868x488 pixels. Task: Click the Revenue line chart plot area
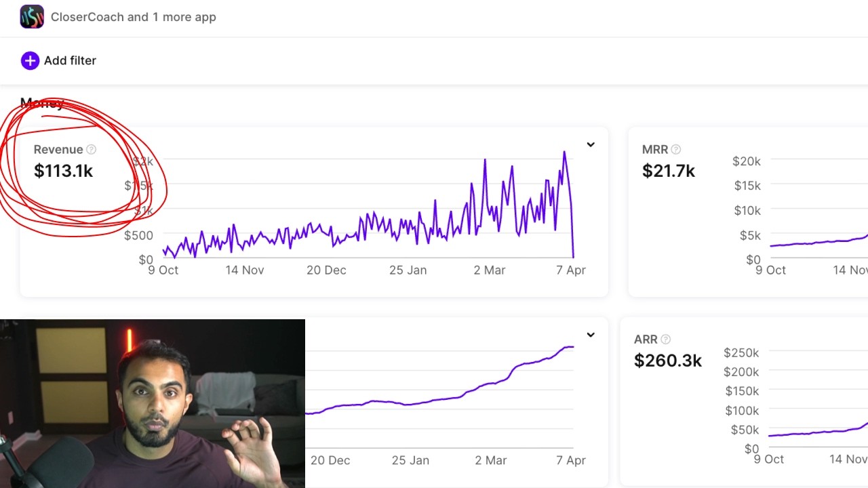point(366,217)
